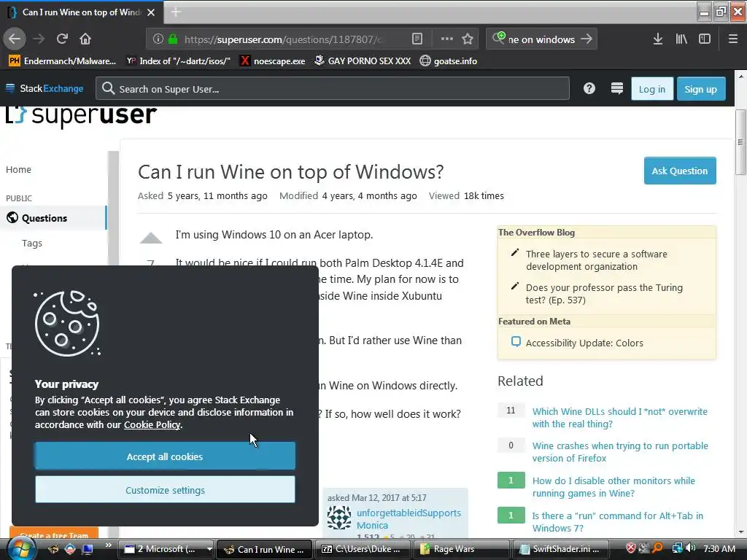Click the network icon in system tray
Screen dimensions: 747x560
[677, 548]
